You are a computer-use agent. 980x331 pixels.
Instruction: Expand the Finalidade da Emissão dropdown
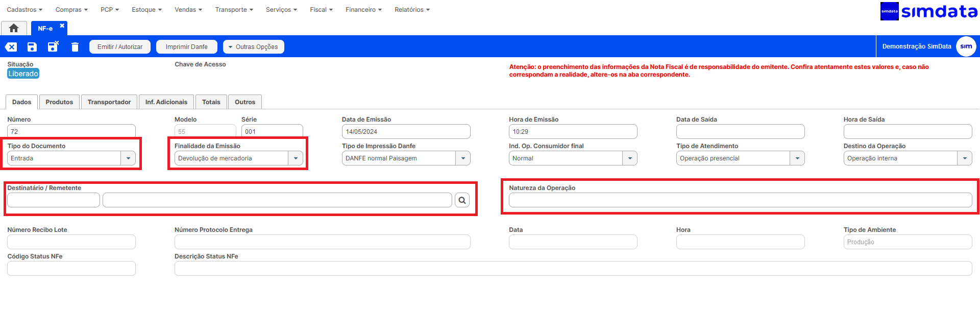click(296, 158)
